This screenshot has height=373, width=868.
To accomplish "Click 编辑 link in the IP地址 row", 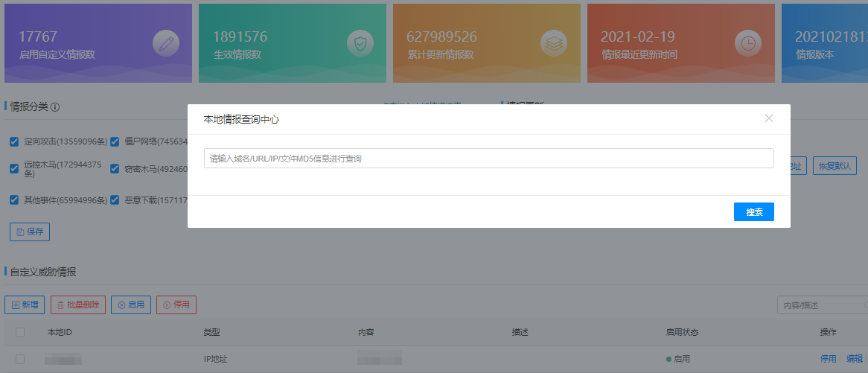I will [x=855, y=359].
